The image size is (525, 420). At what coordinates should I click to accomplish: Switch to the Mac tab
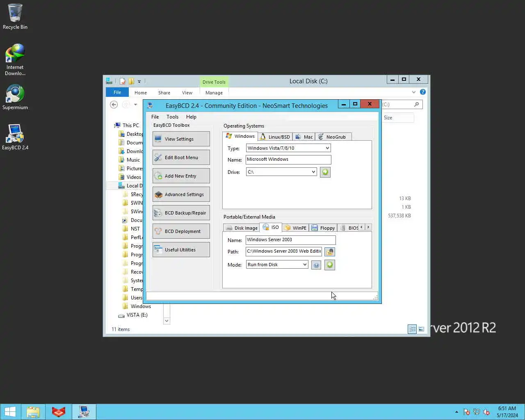click(304, 137)
